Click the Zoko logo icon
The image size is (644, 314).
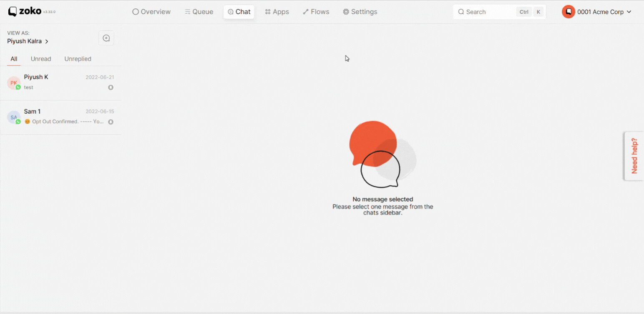point(13,12)
